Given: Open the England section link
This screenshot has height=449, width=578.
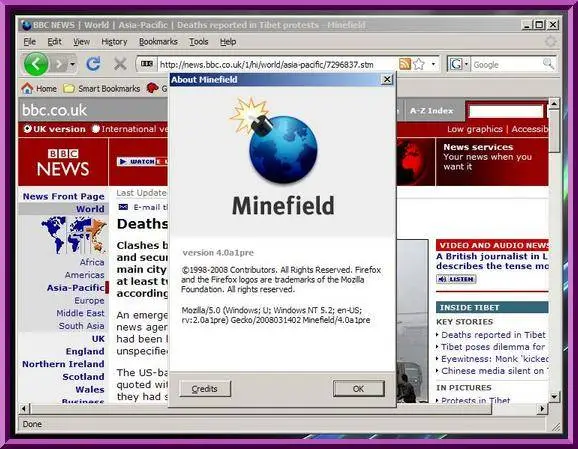Looking at the screenshot, I should pyautogui.click(x=85, y=351).
